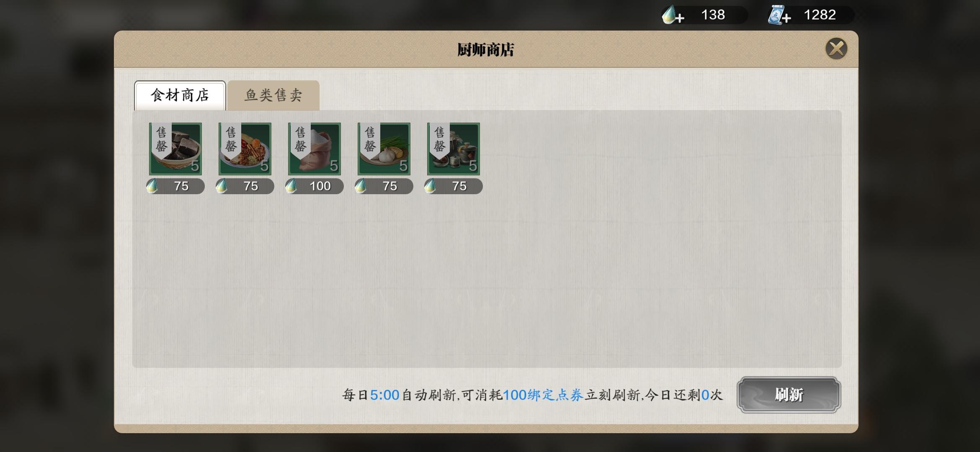Click the 75 price under spices plate
This screenshot has height=452, width=980.
pyautogui.click(x=245, y=186)
